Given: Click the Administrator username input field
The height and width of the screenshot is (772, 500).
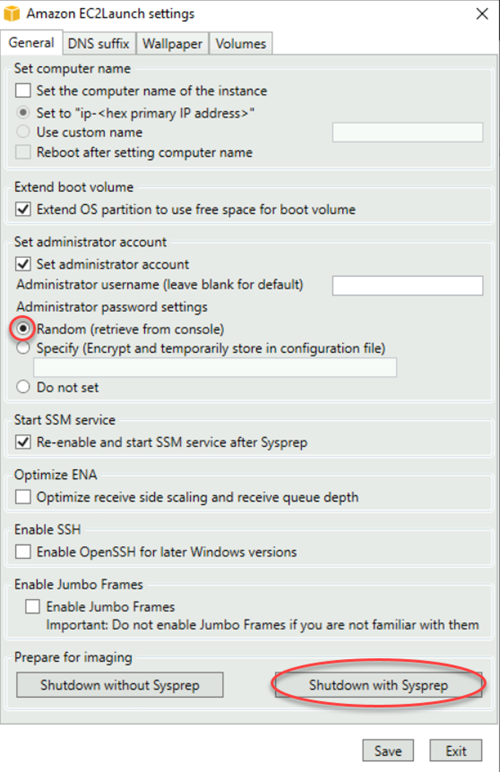Looking at the screenshot, I should pyautogui.click(x=407, y=286).
